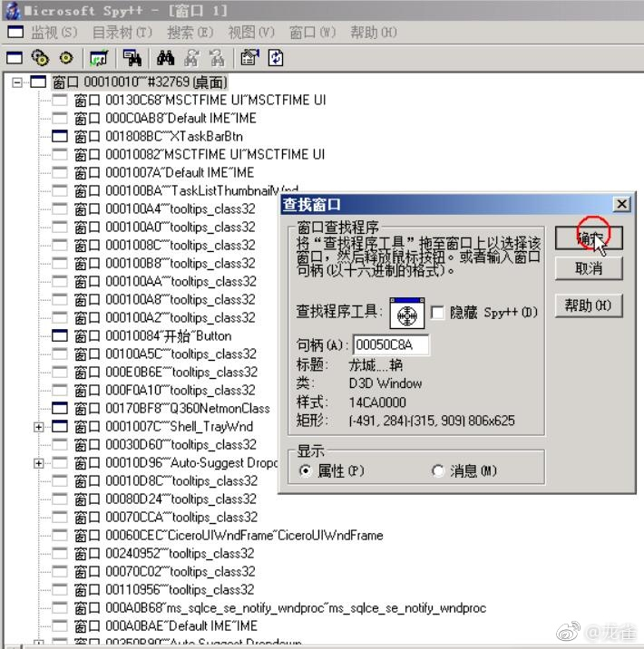This screenshot has height=649, width=644.
Task: Click the Finder Tool crosshair icon
Action: pyautogui.click(x=407, y=314)
